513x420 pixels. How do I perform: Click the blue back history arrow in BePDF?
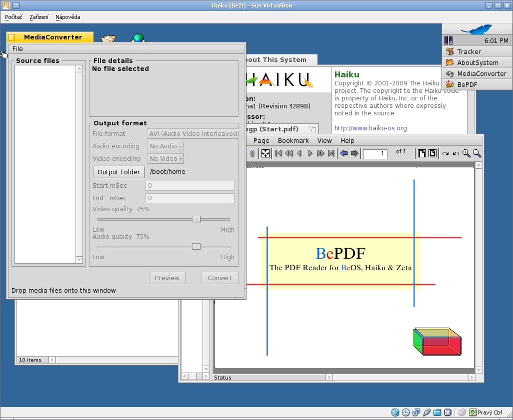pos(344,153)
